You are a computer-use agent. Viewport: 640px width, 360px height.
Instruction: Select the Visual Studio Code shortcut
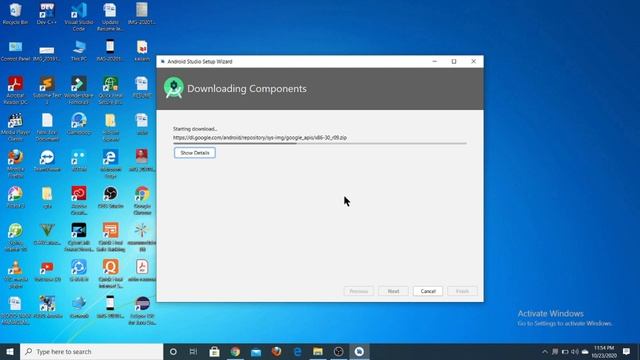tap(79, 17)
